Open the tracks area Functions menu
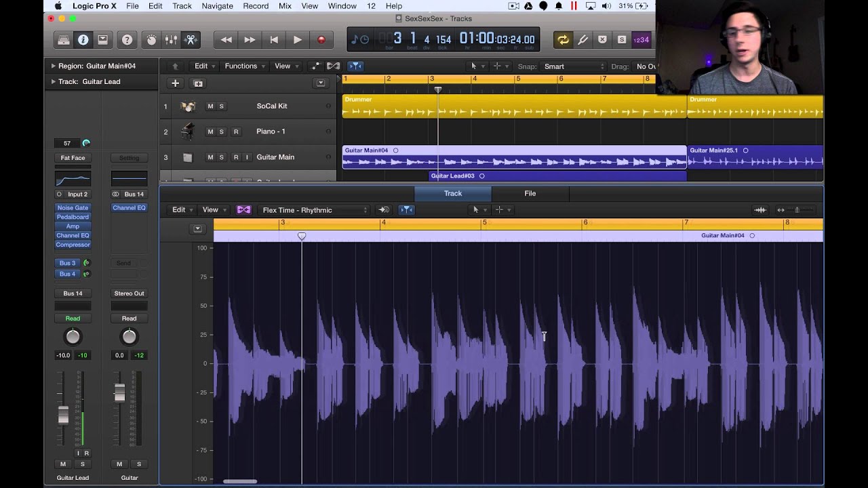 point(244,66)
